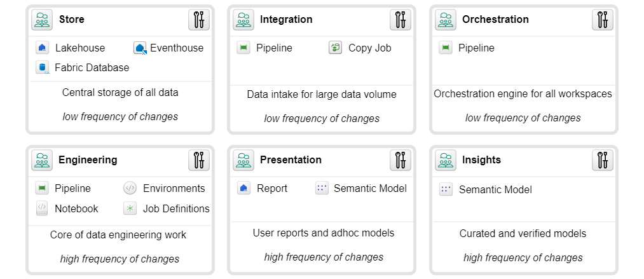This screenshot has width=644, height=279.
Task: Click the Copy Job icon
Action: [336, 48]
